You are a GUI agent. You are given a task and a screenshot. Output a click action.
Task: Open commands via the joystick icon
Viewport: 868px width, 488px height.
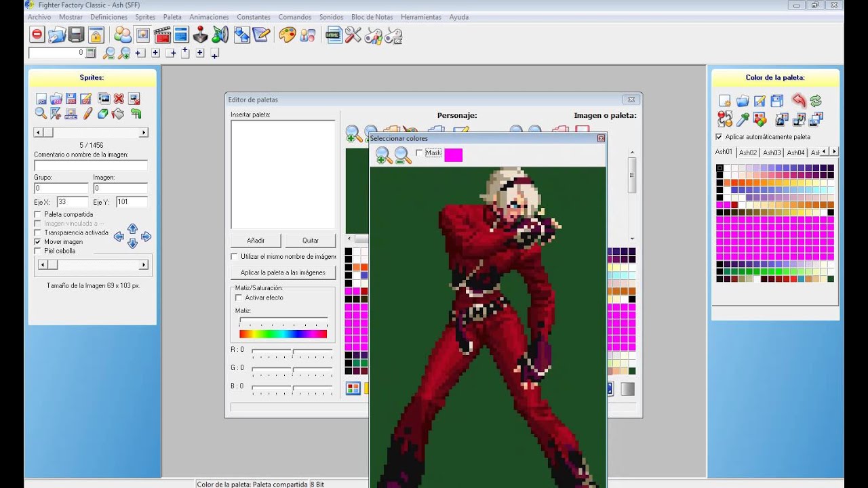(201, 35)
